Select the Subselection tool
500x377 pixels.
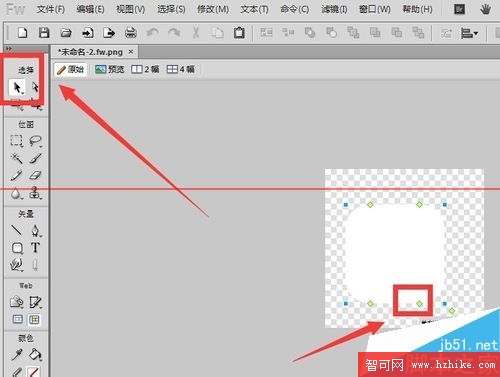click(35, 87)
